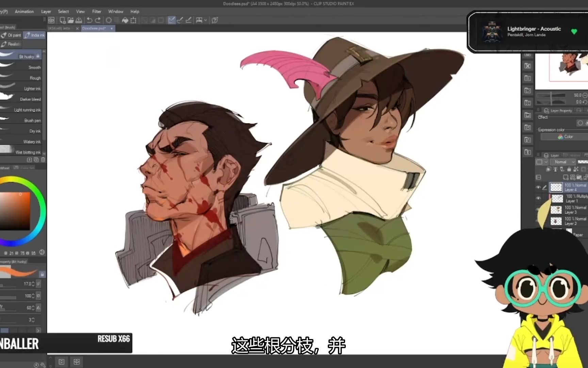Viewport: 588px width, 368px height.
Task: Open the Help menu
Action: [135, 12]
